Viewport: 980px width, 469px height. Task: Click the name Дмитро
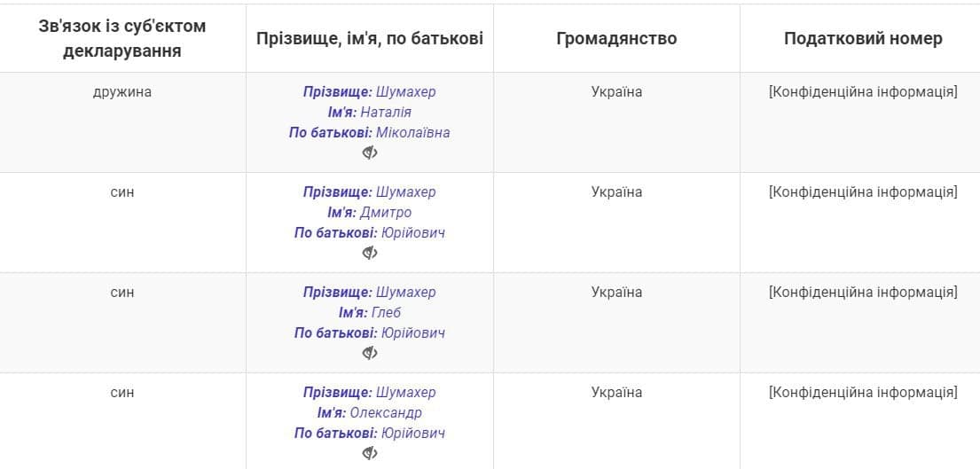point(386,212)
